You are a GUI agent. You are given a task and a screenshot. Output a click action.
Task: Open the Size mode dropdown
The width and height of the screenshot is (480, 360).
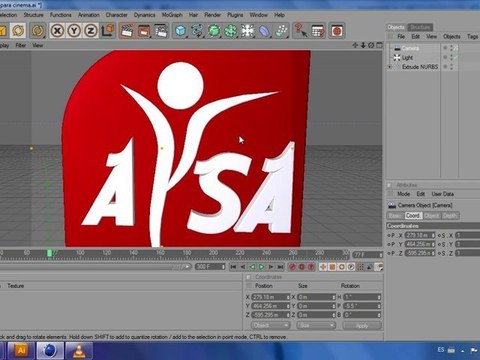316,325
